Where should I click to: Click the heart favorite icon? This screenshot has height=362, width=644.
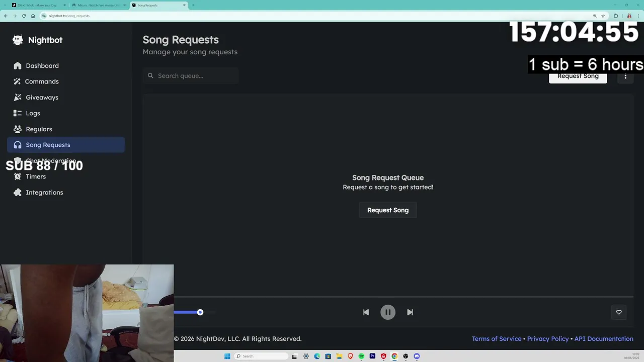pos(619,312)
